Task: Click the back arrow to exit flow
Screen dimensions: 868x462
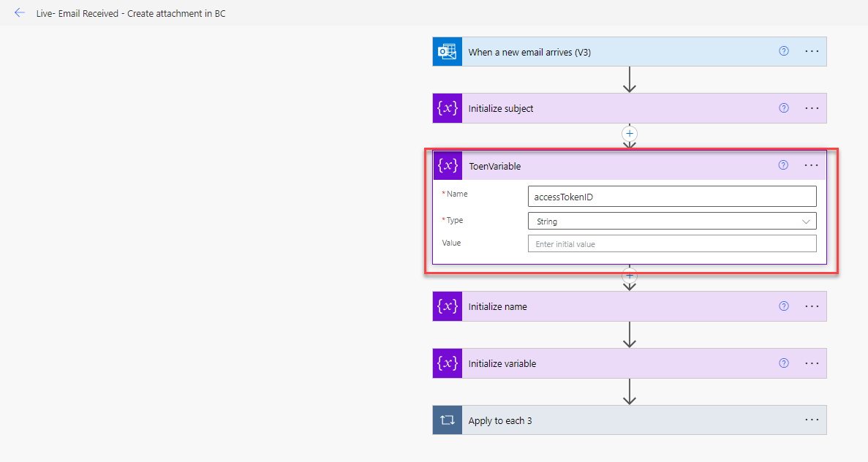Action: (x=20, y=12)
